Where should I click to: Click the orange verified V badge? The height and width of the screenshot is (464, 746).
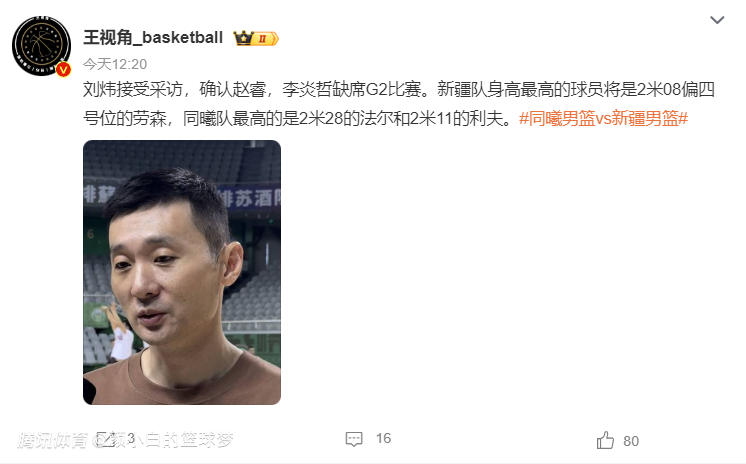pos(63,69)
